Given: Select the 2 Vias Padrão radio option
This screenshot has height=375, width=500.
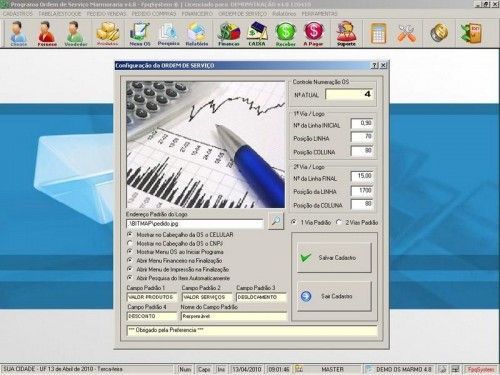Looking at the screenshot, I should [x=339, y=222].
